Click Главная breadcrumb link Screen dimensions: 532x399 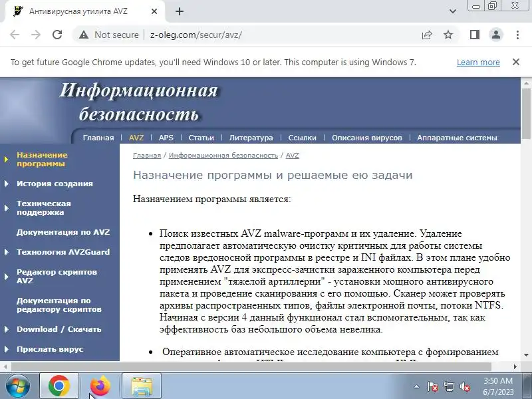pos(147,156)
